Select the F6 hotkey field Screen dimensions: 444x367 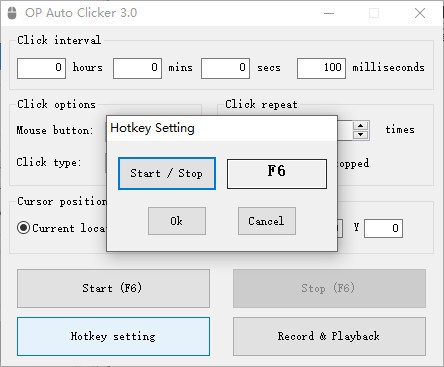point(277,174)
